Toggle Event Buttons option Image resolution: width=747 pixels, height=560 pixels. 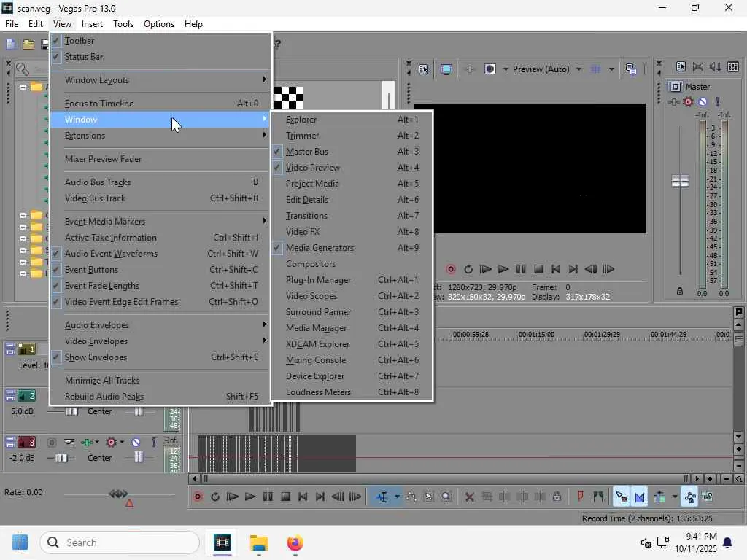[161, 270]
